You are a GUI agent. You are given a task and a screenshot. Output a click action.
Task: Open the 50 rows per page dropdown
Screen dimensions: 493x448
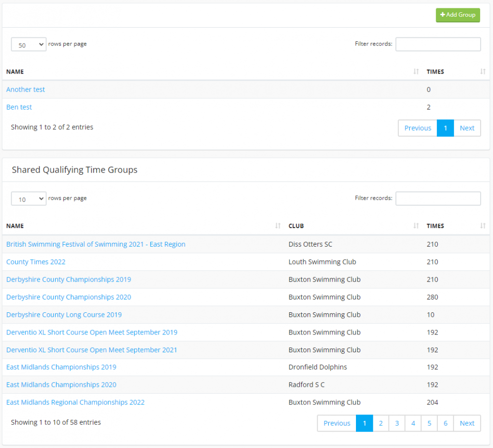point(29,44)
